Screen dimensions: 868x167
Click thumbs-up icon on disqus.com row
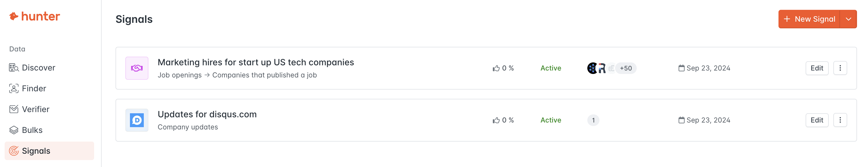[x=496, y=120]
